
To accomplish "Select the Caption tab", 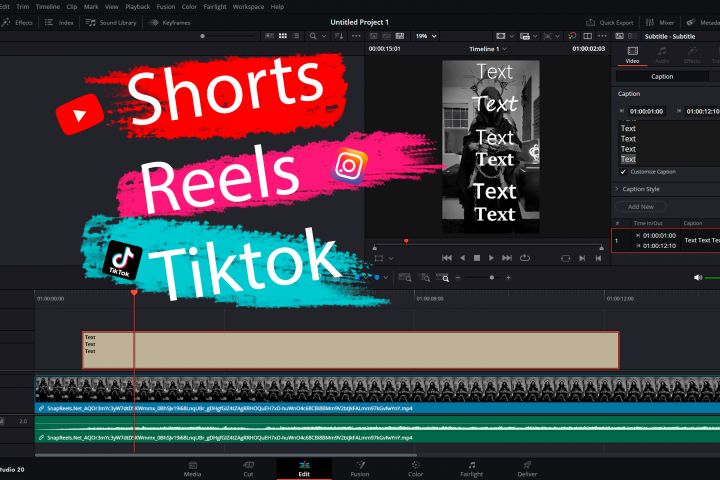I will tap(662, 77).
